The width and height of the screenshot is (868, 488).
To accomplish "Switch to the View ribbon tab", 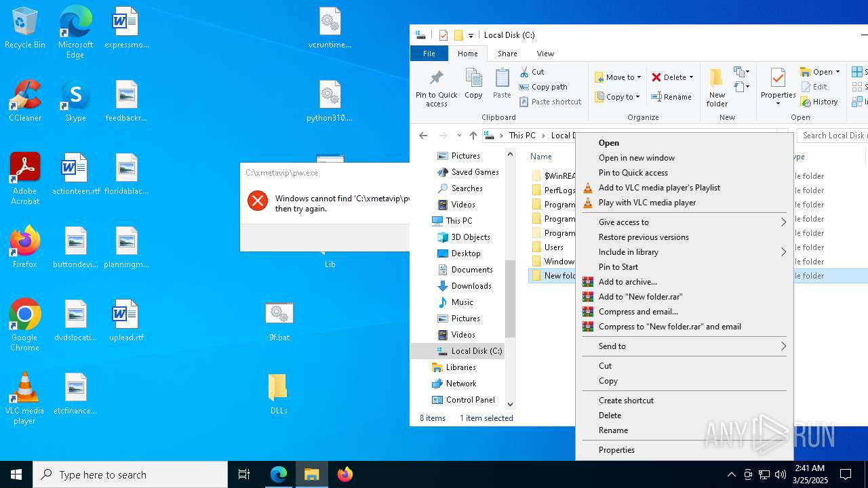I will tap(545, 54).
